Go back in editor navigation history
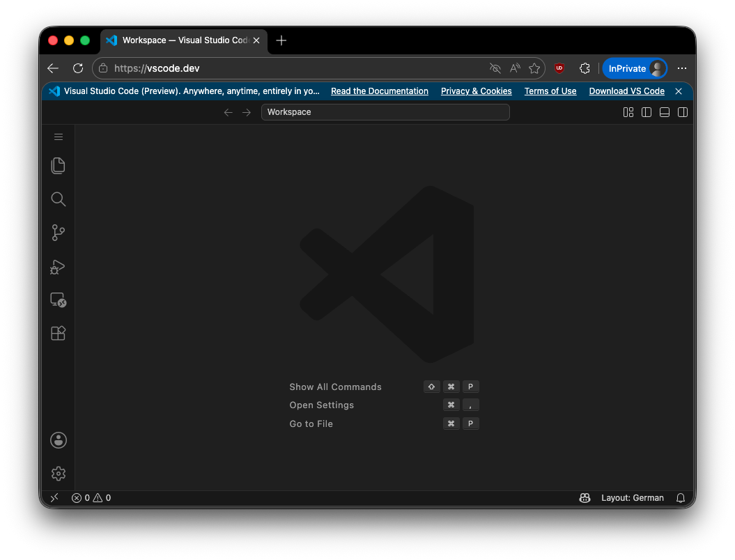 (x=229, y=112)
